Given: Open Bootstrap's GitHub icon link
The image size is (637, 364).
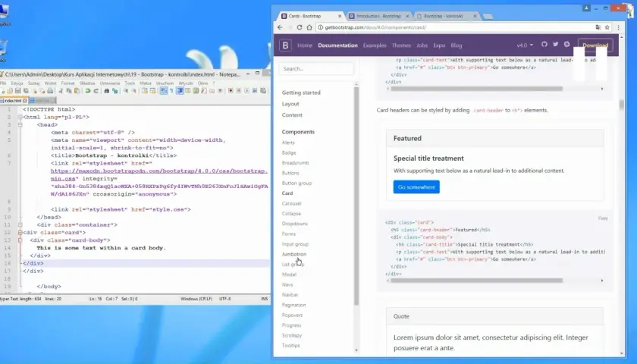Looking at the screenshot, I should [544, 44].
